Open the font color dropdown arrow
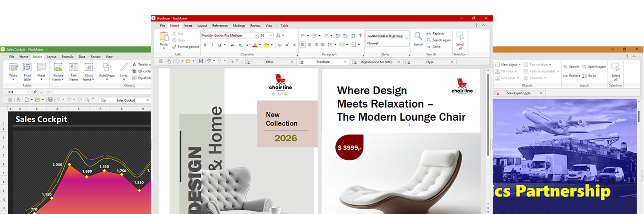 [260, 45]
